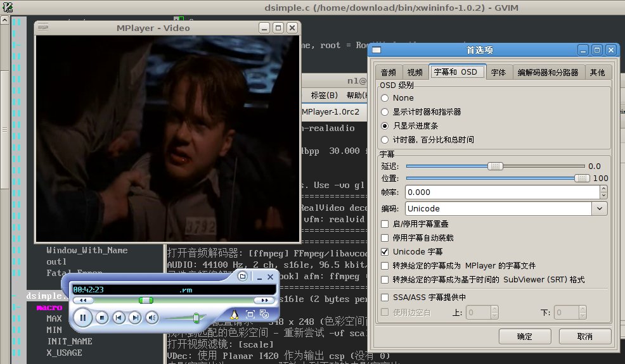Viewport: 625px width, 364px height.
Task: Select 计时器, 百分比和总时间 radio option
Action: click(x=385, y=140)
